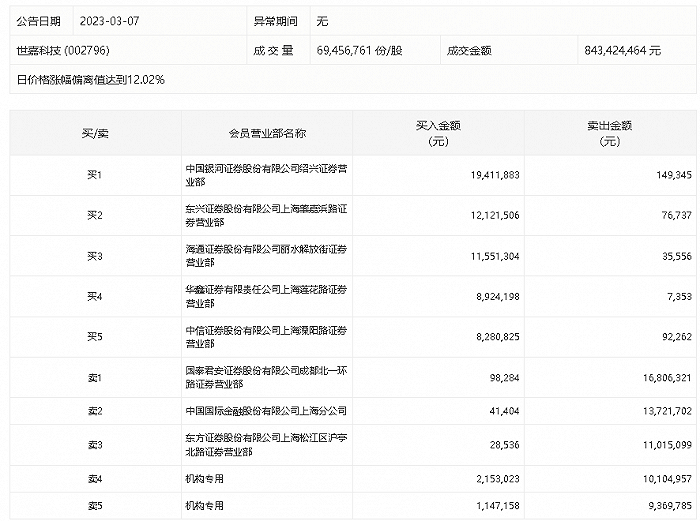The image size is (700, 521).
Task: Click buy amount 8,280,825
Action: 498,337
